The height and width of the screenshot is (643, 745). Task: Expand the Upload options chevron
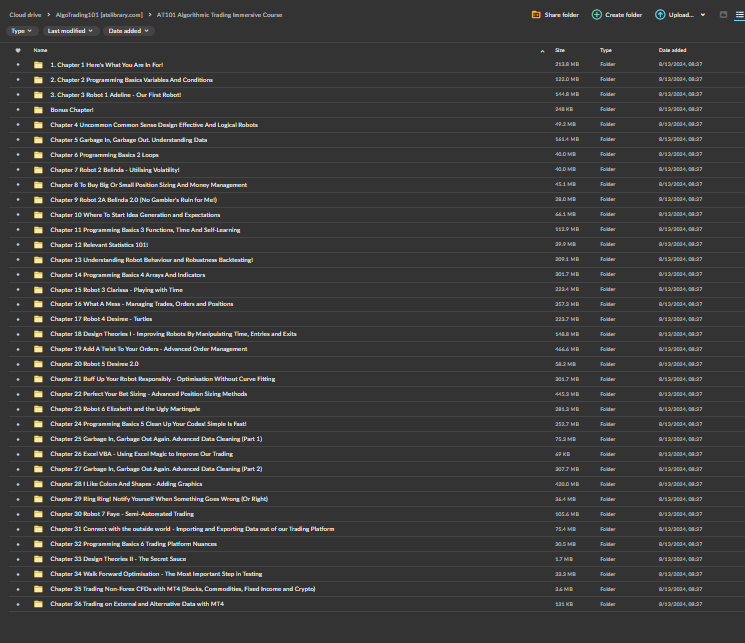click(x=703, y=15)
